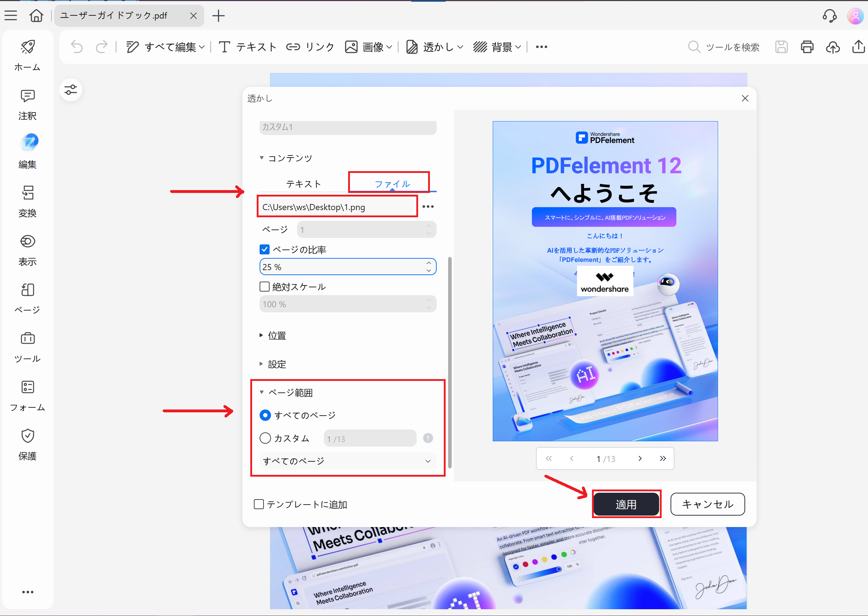The height and width of the screenshot is (616, 868).
Task: Click the preview page number field
Action: 605,458
